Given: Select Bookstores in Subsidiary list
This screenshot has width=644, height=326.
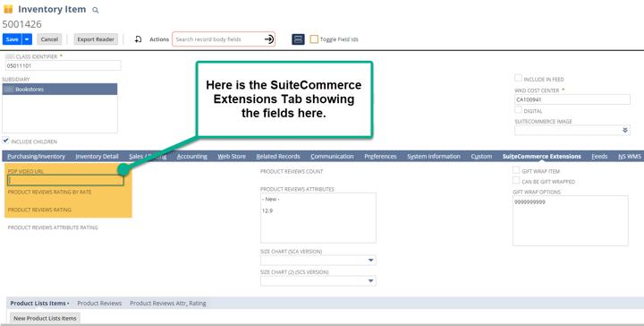Looking at the screenshot, I should pyautogui.click(x=60, y=90).
